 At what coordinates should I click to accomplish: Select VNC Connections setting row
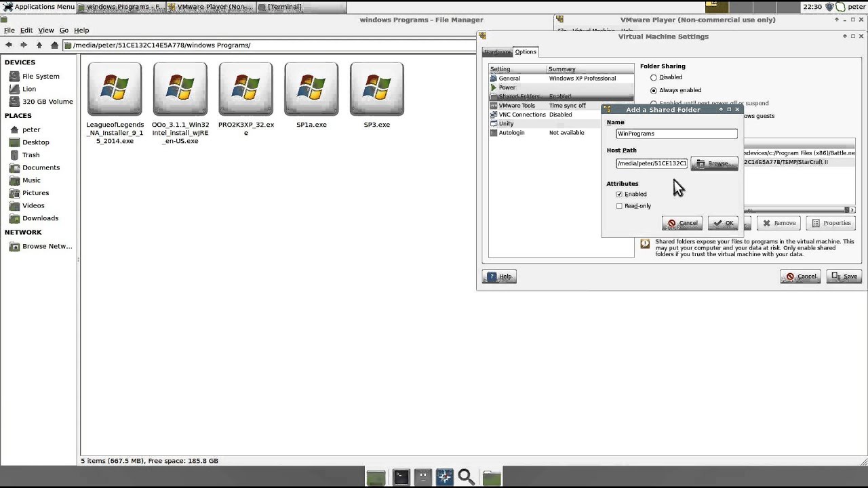561,115
